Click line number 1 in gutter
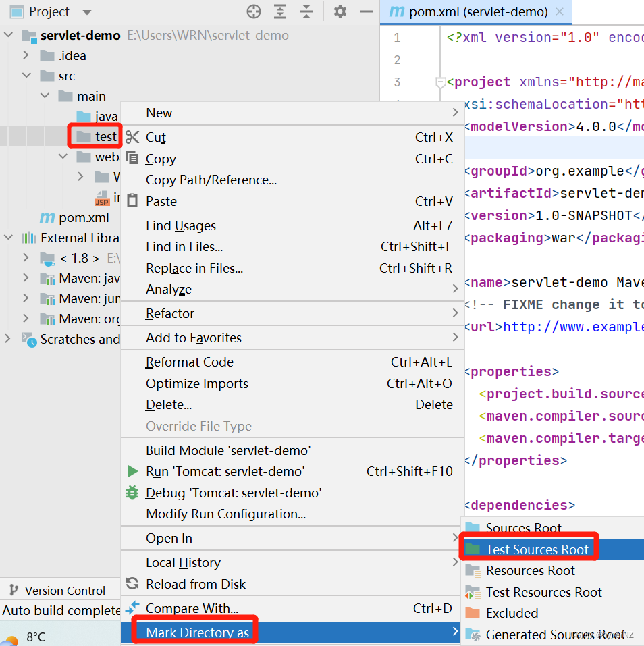The width and height of the screenshot is (644, 646). point(397,38)
